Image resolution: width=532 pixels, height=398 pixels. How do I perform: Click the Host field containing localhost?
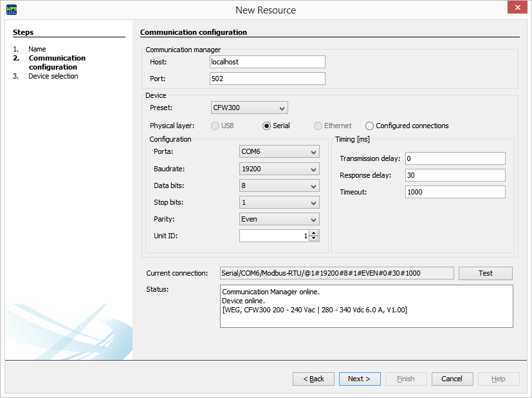point(266,61)
